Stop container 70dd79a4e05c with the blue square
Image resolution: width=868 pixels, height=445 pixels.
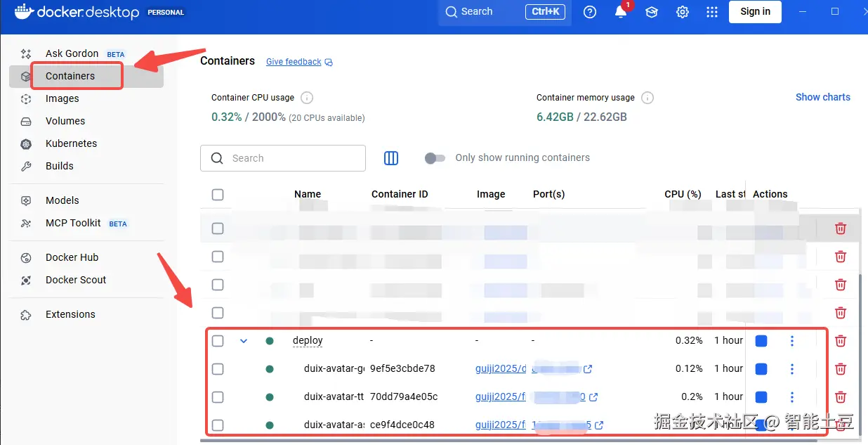[761, 397]
